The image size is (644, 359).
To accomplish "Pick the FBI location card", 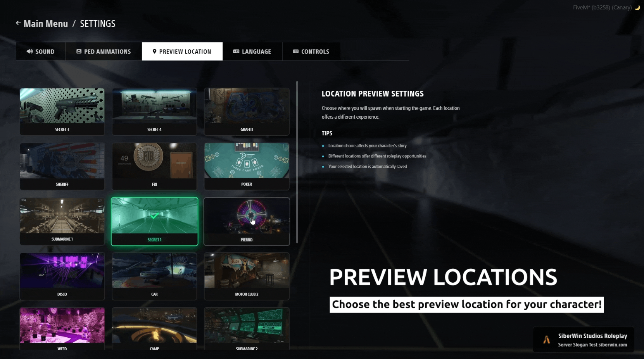I will tap(154, 166).
